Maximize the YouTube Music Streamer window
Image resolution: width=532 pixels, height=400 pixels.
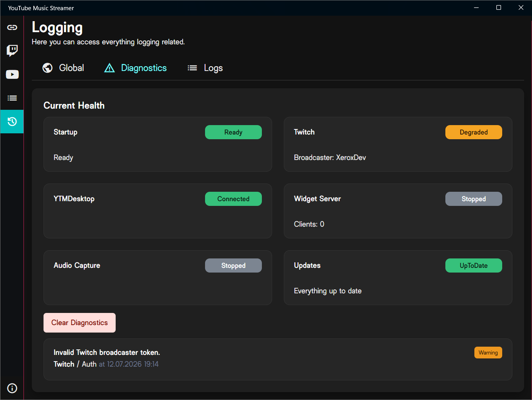click(x=499, y=8)
